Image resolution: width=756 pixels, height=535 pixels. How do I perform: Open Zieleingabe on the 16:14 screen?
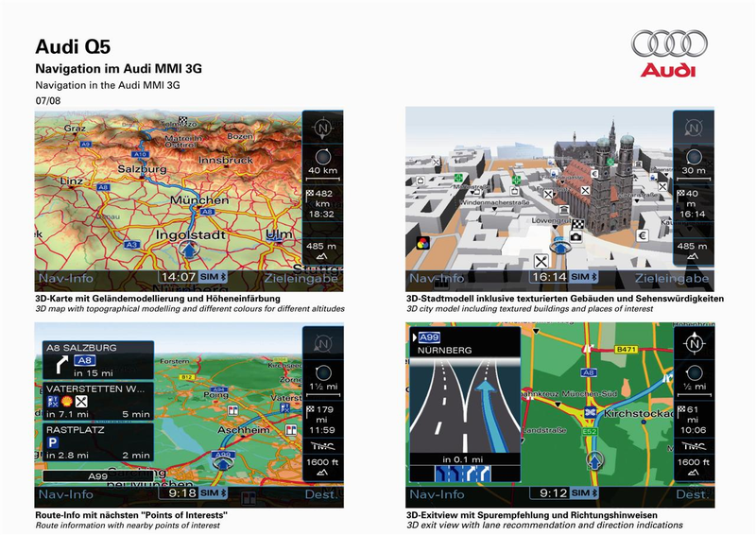tap(672, 278)
